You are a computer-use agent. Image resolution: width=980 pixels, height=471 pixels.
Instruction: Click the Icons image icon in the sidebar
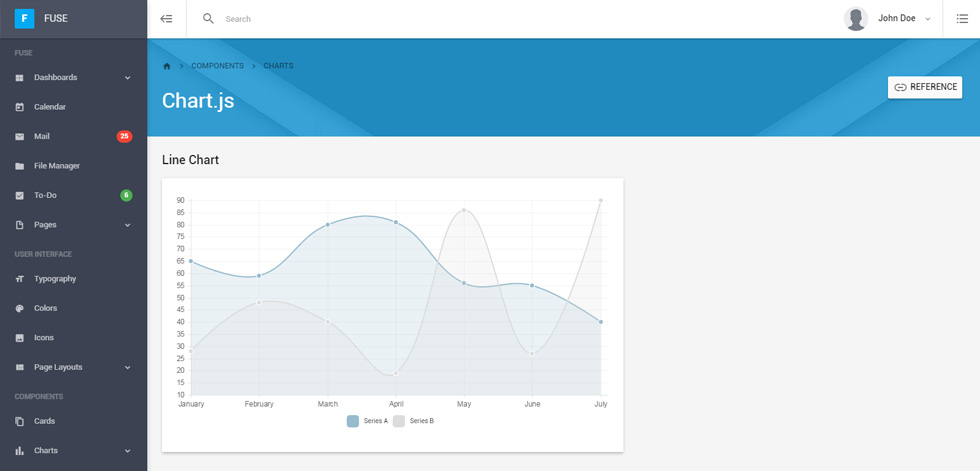[19, 338]
